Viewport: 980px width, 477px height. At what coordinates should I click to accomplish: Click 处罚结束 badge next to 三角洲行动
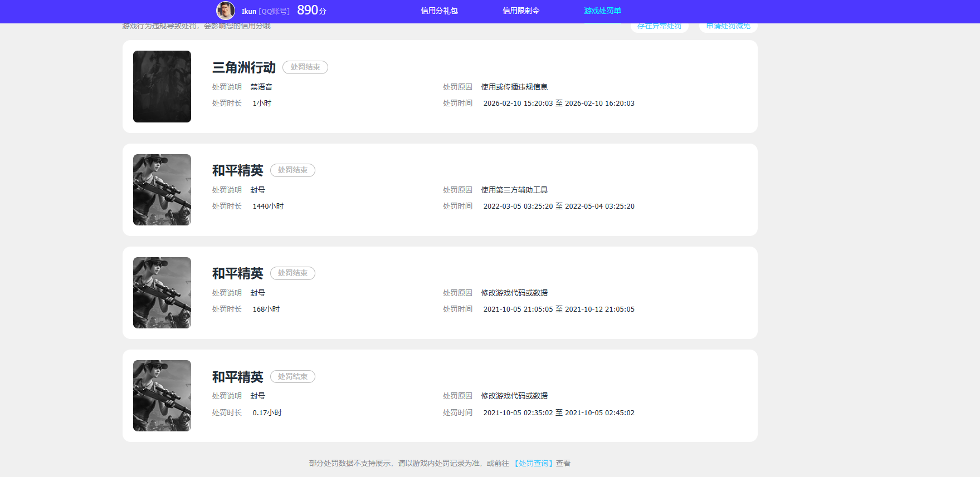(305, 67)
